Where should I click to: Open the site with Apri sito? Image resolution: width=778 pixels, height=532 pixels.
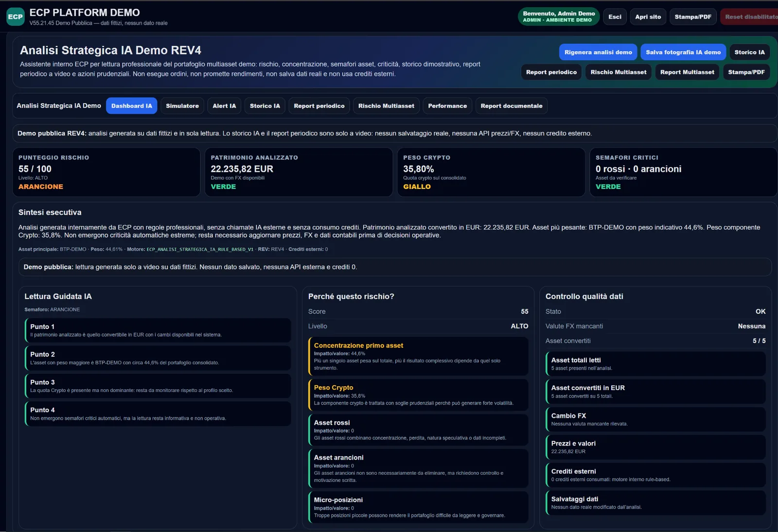pyautogui.click(x=648, y=17)
